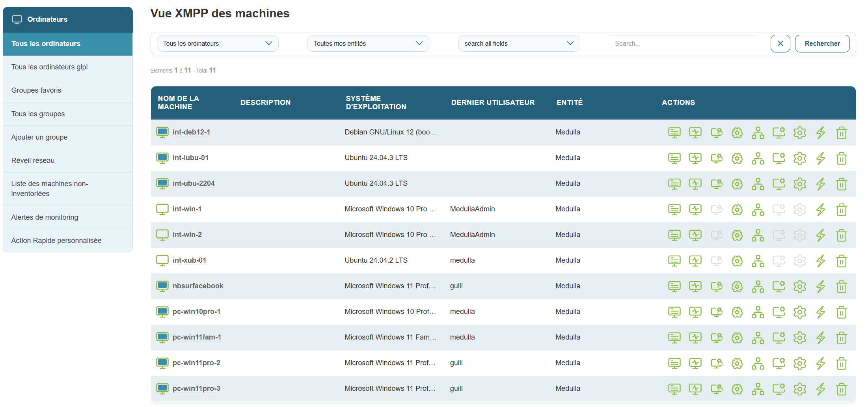
Task: Click brain-gear icon for int-xub-01
Action: 737,261
